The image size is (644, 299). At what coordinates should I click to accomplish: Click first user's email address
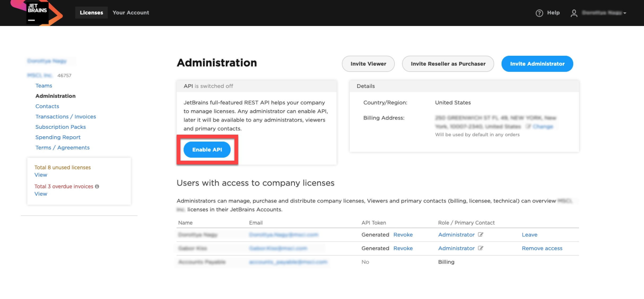coord(284,235)
